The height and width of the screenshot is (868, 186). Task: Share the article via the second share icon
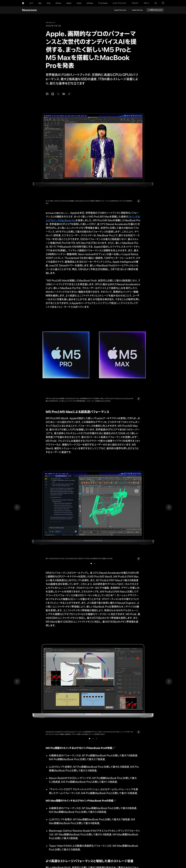coord(53,94)
